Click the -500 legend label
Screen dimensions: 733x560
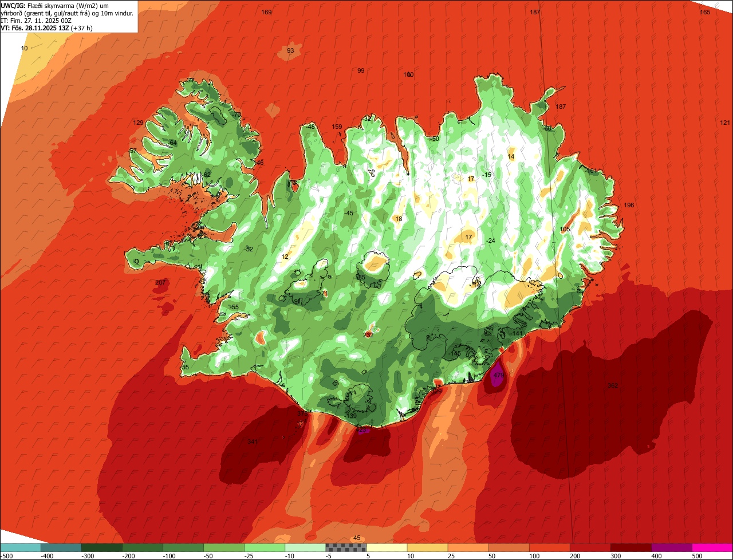click(6, 556)
